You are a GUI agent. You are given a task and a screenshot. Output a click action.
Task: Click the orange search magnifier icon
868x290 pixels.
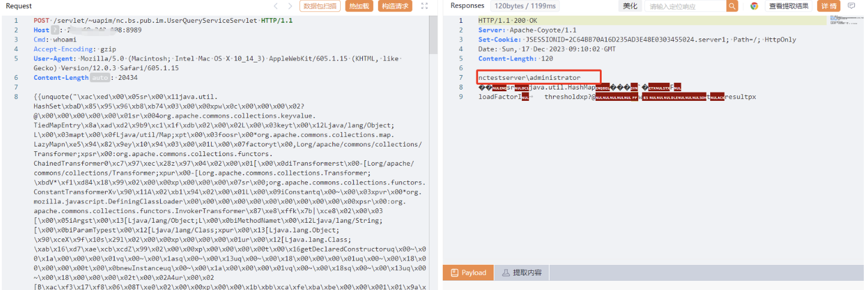pyautogui.click(x=732, y=7)
